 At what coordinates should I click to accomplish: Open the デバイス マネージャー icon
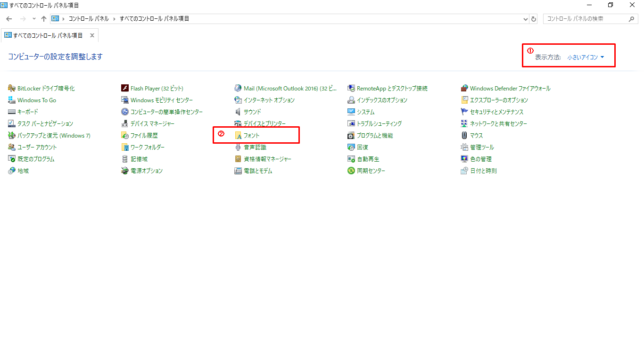(125, 124)
